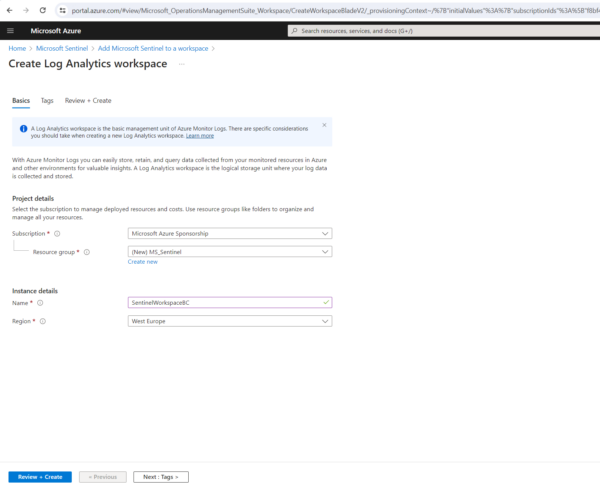This screenshot has width=600, height=487.
Task: Show the Subscription info tooltip icon
Action: click(x=57, y=233)
